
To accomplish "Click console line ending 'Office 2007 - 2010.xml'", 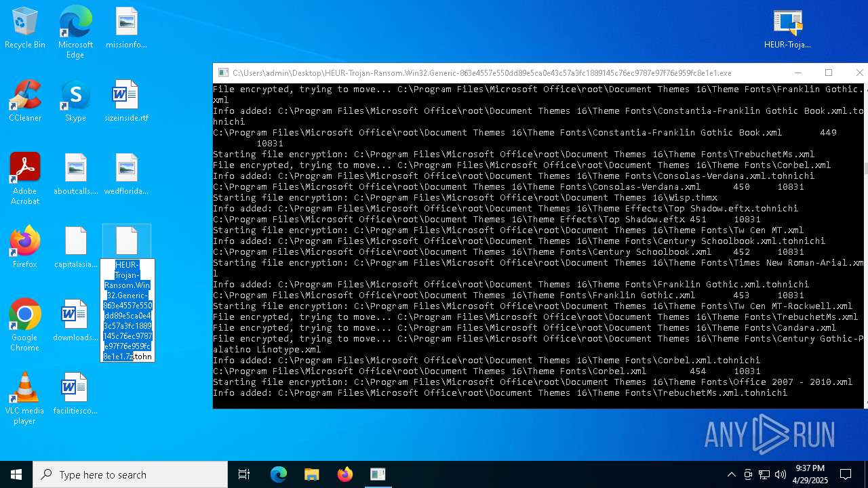I will (533, 382).
